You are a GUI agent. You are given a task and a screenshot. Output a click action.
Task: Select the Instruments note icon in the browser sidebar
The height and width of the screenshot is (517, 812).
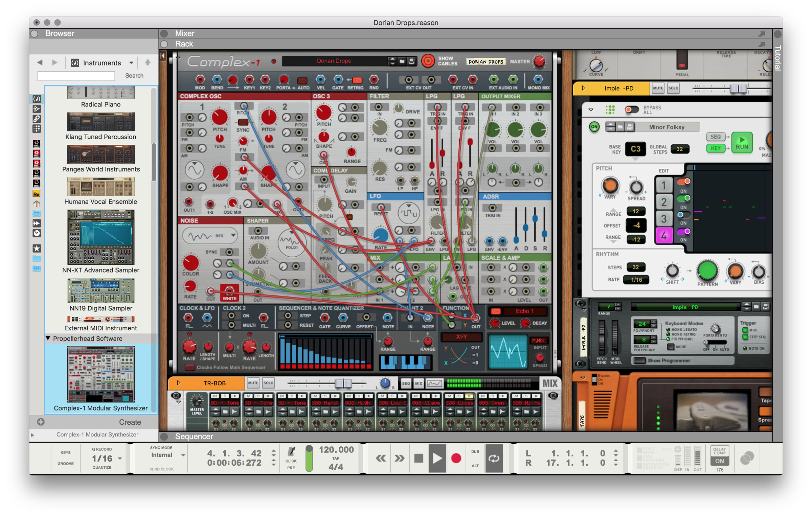pyautogui.click(x=36, y=99)
